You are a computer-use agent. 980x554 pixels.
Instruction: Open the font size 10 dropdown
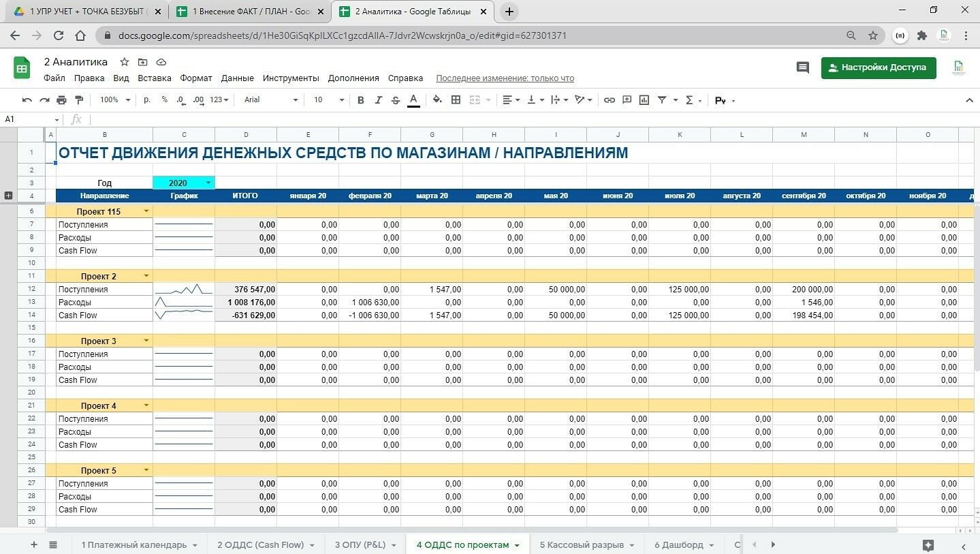click(329, 100)
